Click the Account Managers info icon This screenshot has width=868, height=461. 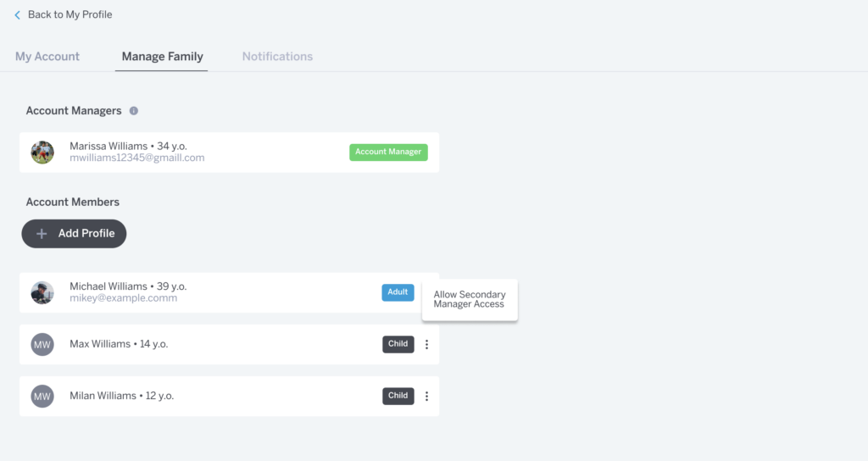(x=134, y=111)
